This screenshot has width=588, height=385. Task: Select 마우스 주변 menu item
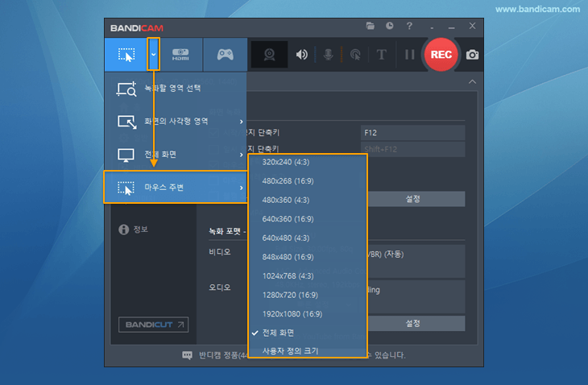[x=176, y=187]
